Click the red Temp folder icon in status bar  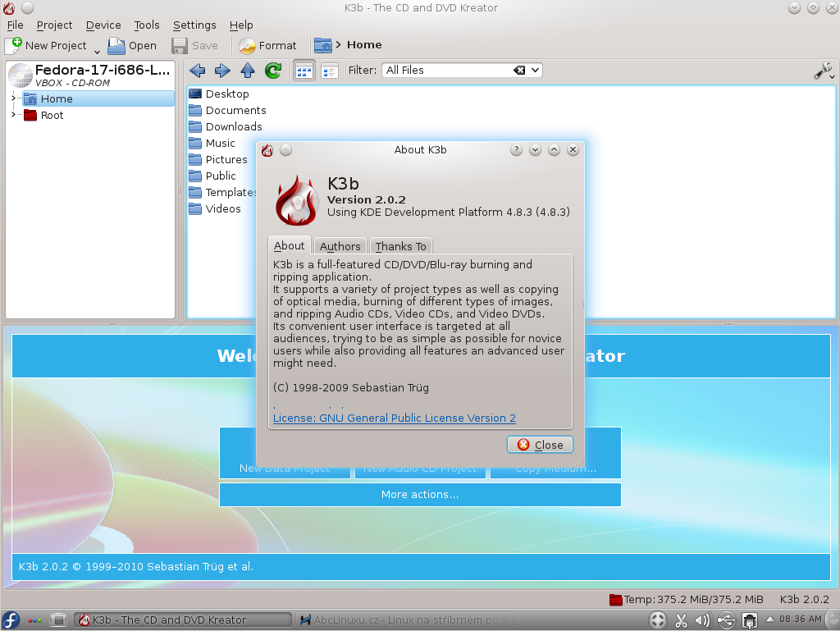pyautogui.click(x=615, y=599)
